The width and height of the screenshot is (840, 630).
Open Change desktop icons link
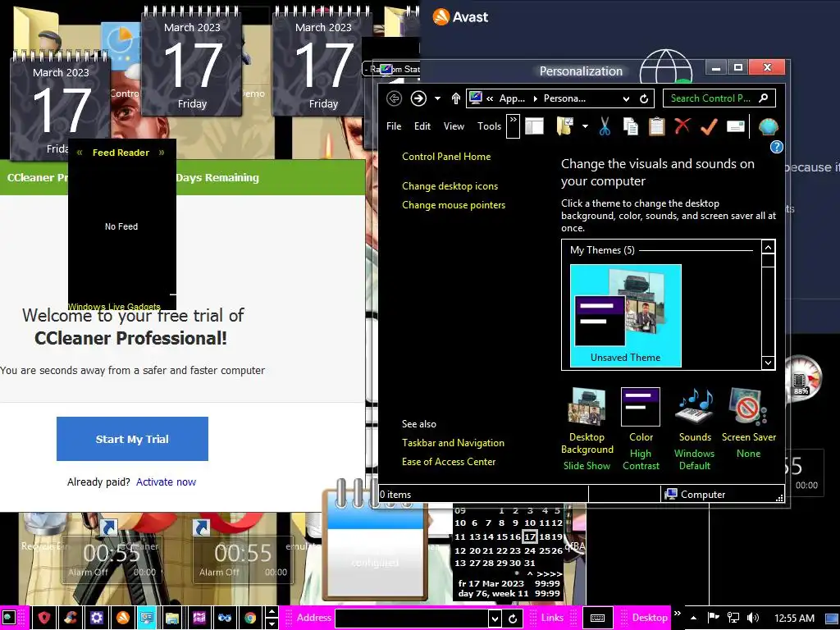coord(450,186)
